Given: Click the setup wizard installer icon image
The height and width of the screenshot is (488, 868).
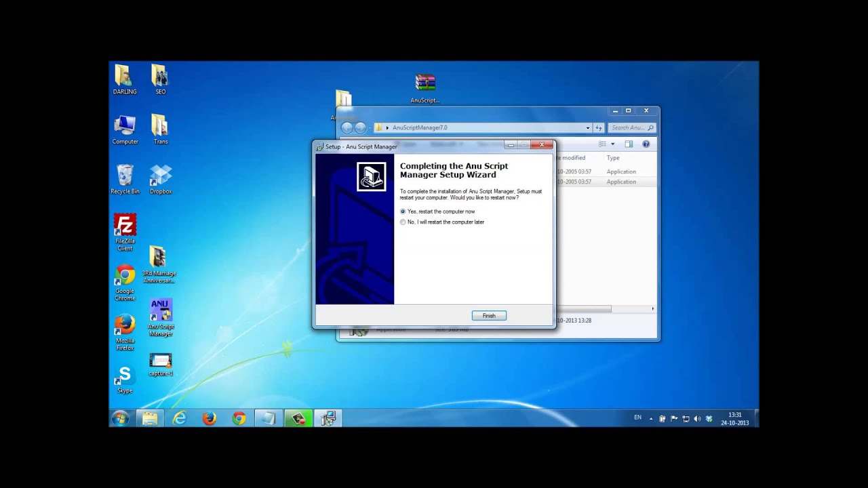Looking at the screenshot, I should (371, 177).
